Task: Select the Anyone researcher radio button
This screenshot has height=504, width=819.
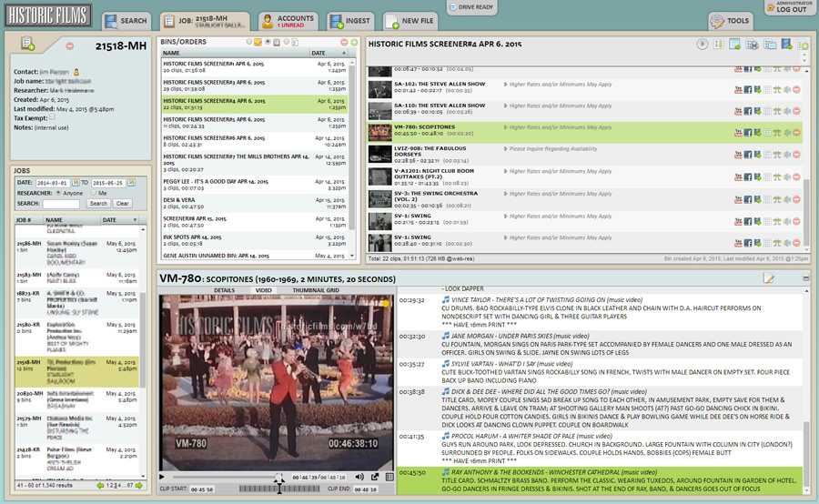Action: tap(58, 193)
